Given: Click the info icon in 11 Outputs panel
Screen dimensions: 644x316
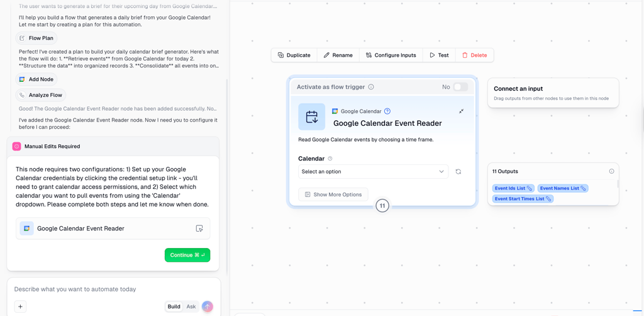Looking at the screenshot, I should [611, 171].
